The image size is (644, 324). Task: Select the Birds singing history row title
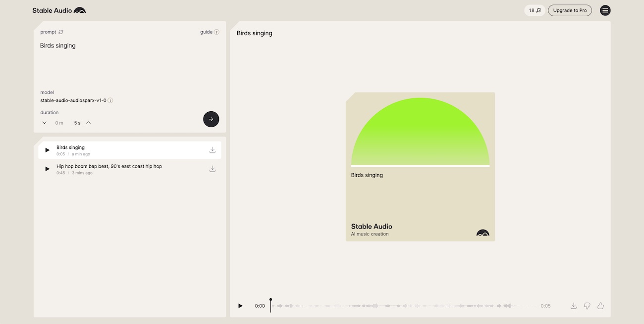70,147
